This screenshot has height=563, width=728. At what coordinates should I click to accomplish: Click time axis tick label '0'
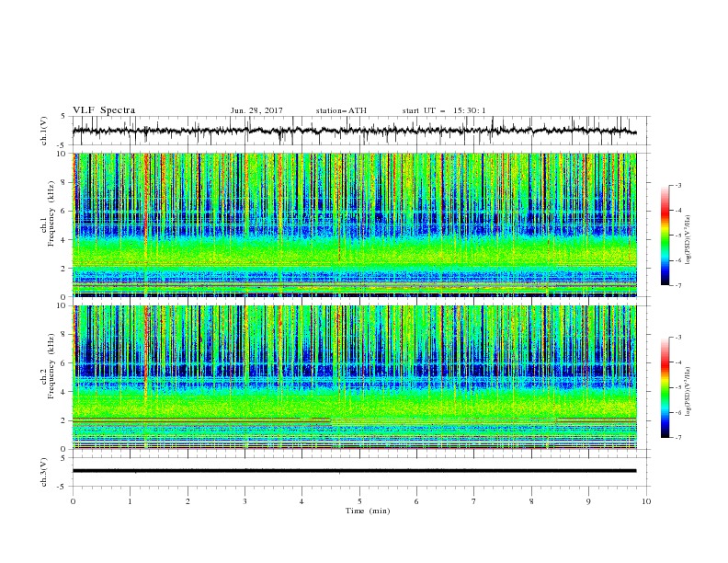(73, 501)
